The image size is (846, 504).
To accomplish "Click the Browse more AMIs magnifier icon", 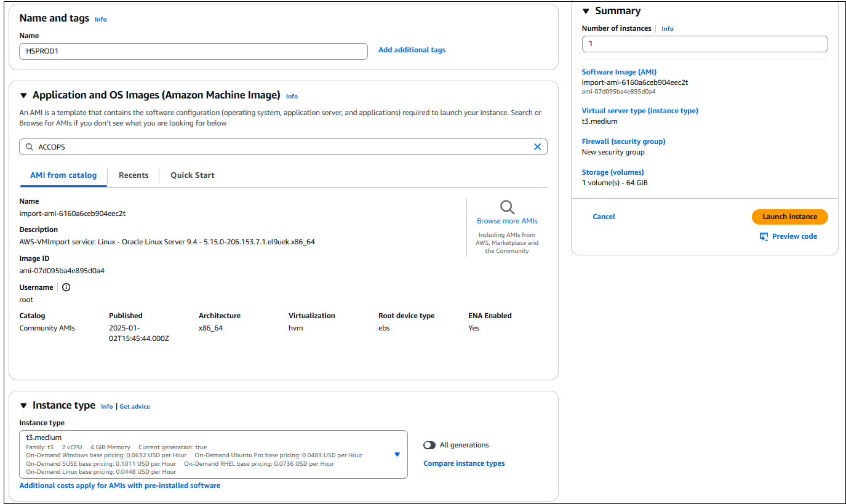I will (506, 207).
